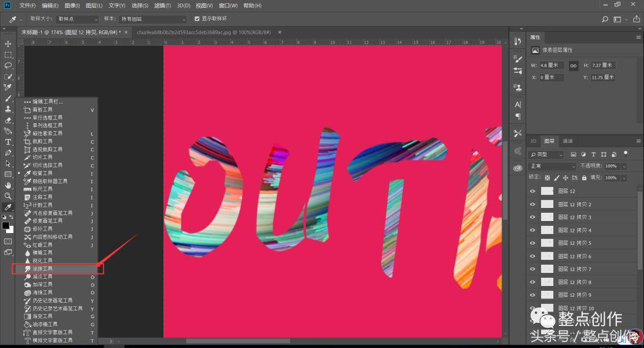Image resolution: width=644 pixels, height=348 pixels.
Task: Filter layers by pixel layer icon
Action: (x=574, y=154)
